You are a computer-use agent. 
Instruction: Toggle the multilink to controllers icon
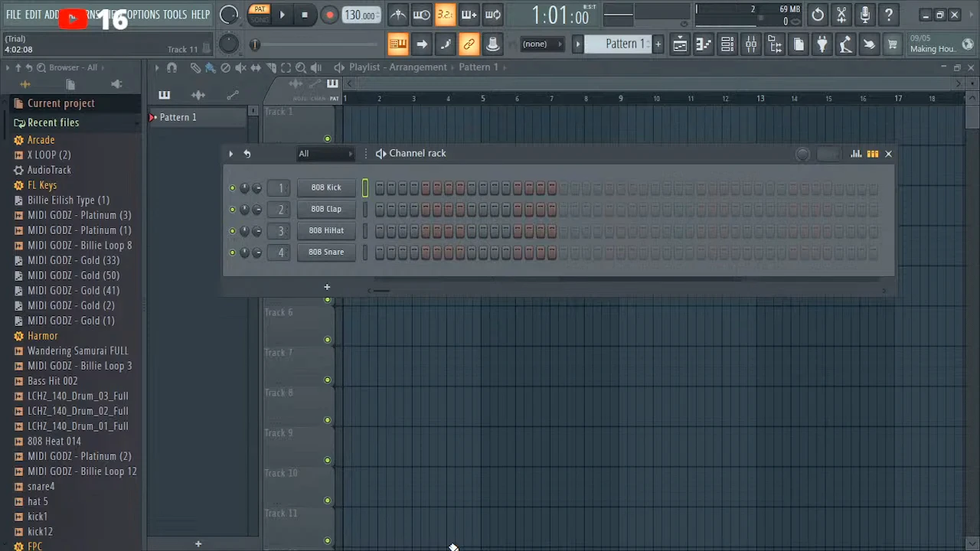(469, 44)
